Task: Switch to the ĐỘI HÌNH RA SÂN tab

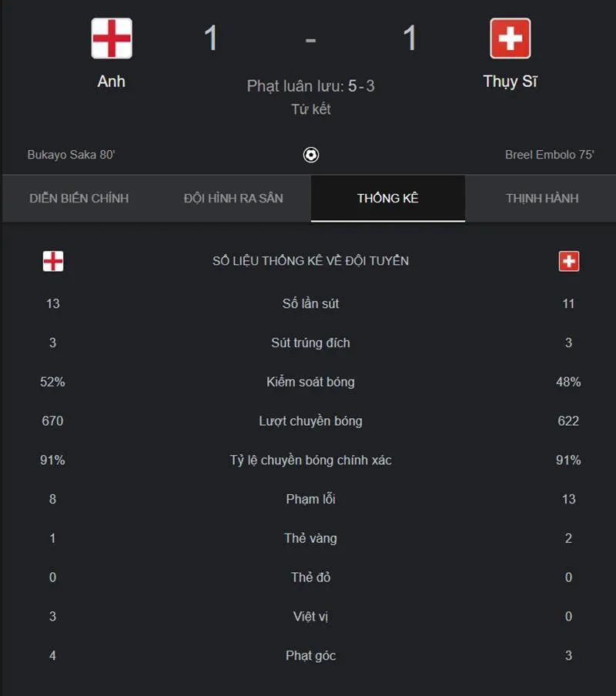Action: coord(233,199)
